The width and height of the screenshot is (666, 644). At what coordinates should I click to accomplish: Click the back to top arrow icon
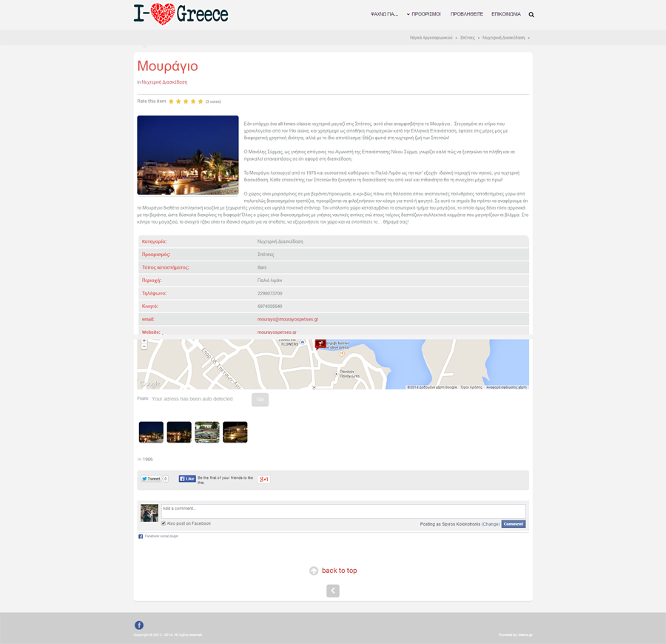coord(314,571)
